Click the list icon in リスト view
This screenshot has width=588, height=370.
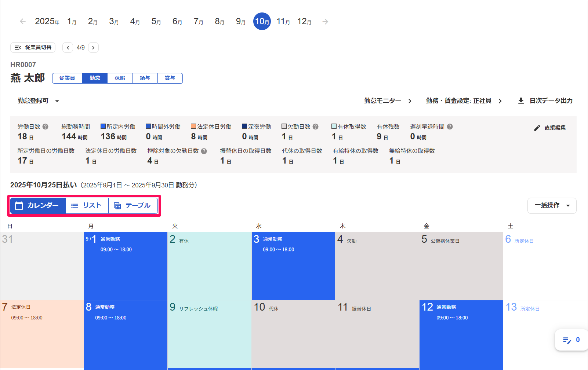[74, 206]
